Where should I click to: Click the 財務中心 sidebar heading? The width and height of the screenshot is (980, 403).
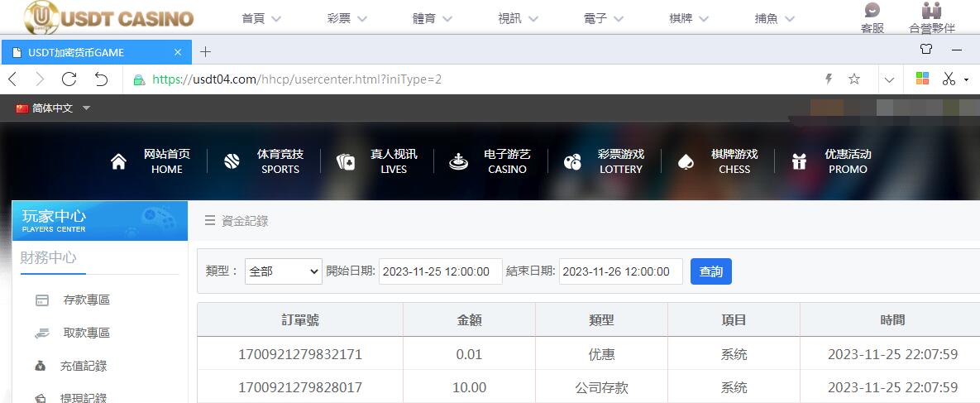[x=49, y=258]
